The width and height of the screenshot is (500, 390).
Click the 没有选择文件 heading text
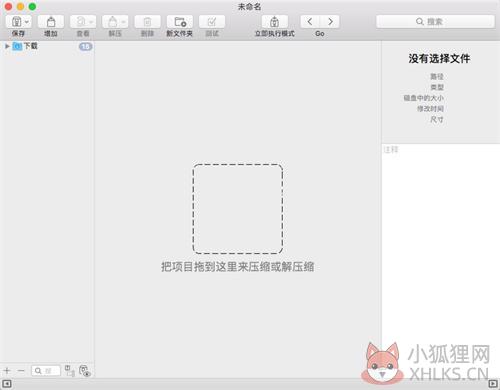pyautogui.click(x=439, y=59)
